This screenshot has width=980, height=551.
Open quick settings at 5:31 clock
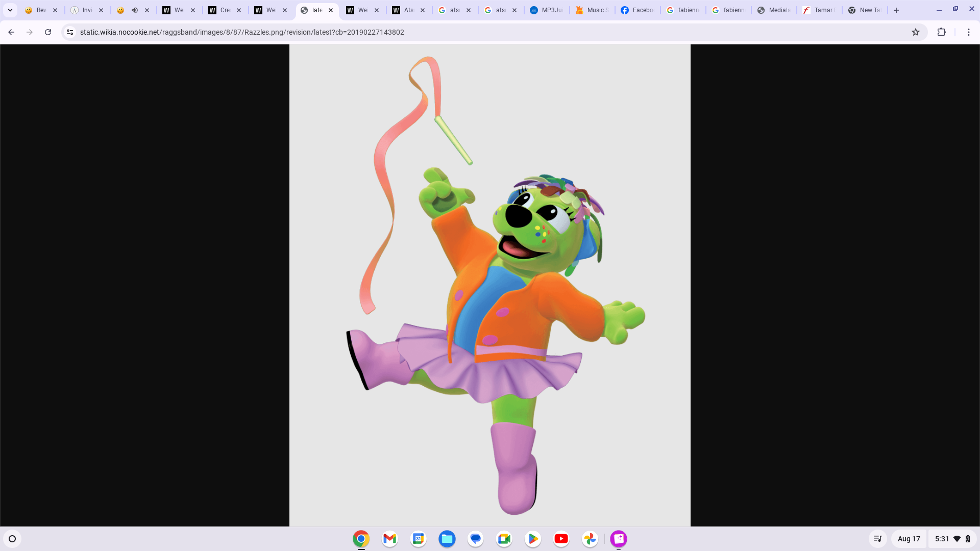click(952, 539)
